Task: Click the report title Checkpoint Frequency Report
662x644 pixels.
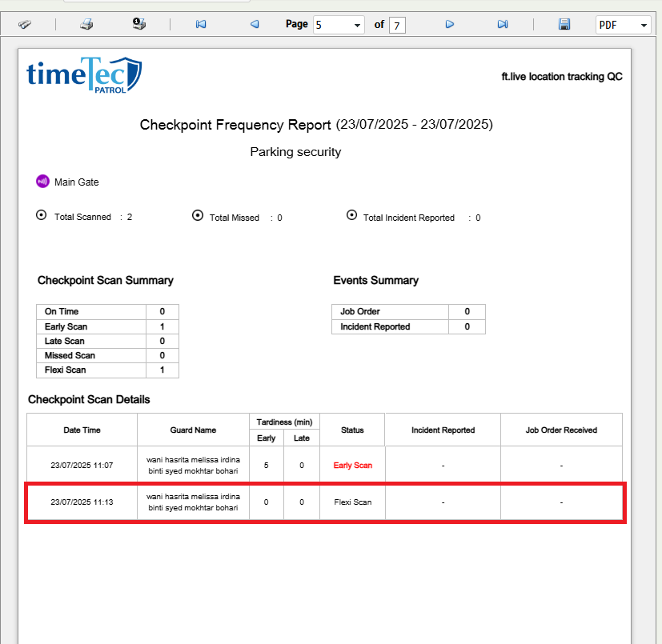Action: point(235,125)
